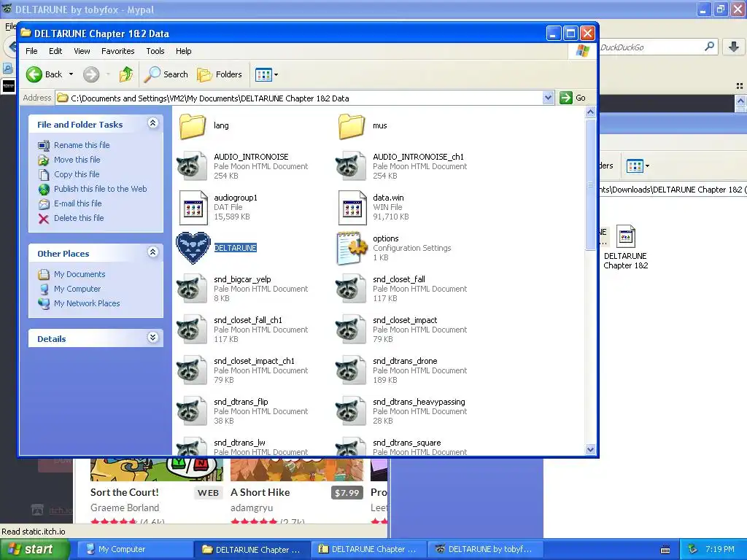Open the File menu in Explorer

(x=31, y=51)
